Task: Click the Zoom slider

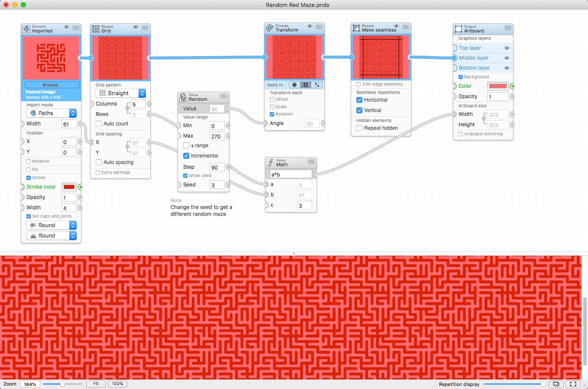Action: point(62,384)
